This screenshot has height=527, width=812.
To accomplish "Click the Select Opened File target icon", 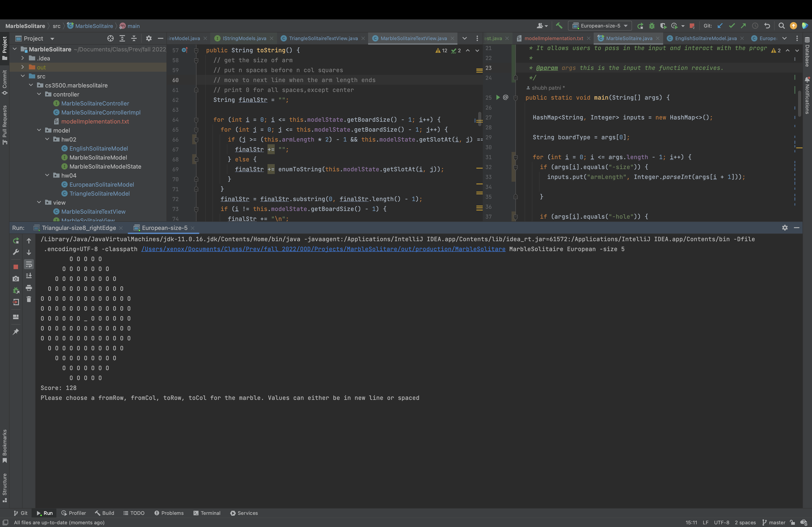I will 110,39.
